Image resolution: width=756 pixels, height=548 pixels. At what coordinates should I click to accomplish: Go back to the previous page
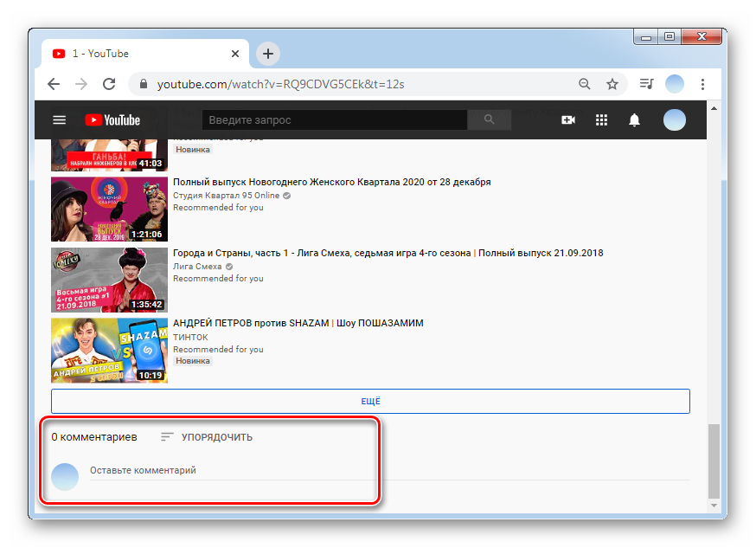click(x=54, y=84)
